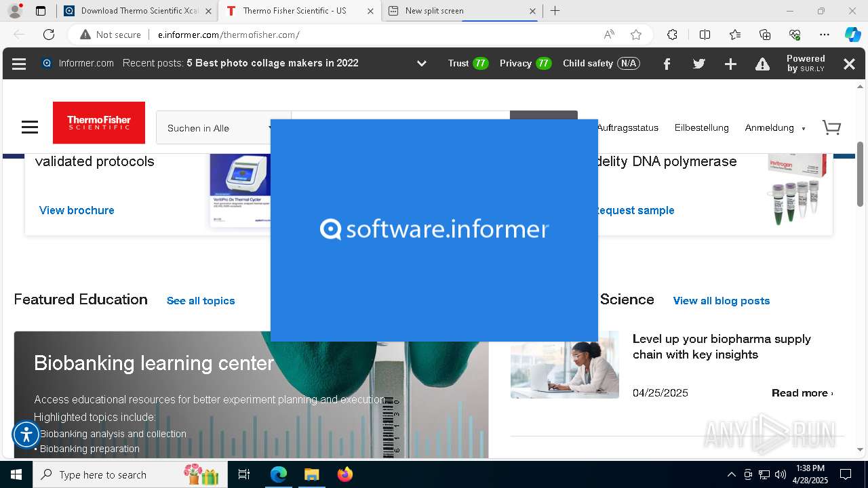Viewport: 868px width, 488px height.
Task: Click View all blog posts link
Action: coord(722,301)
